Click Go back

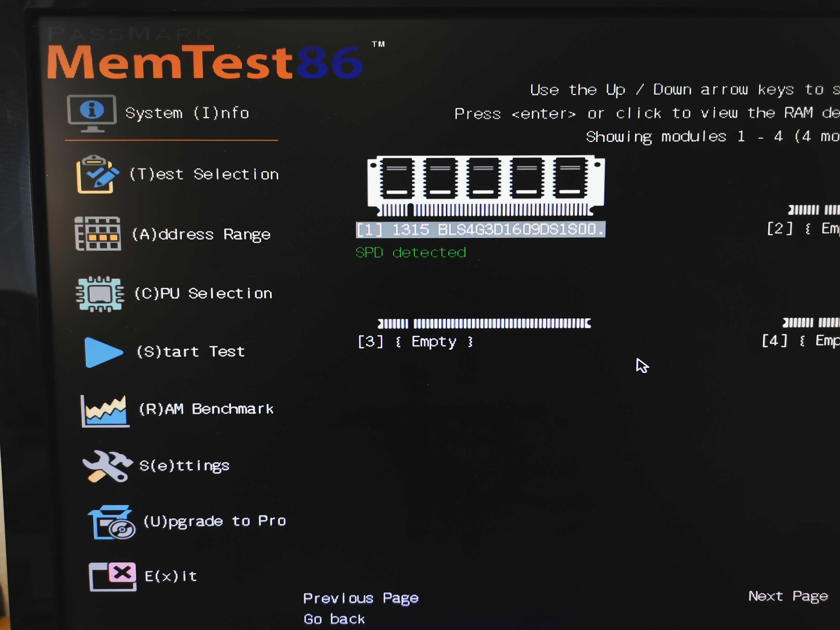[x=334, y=619]
